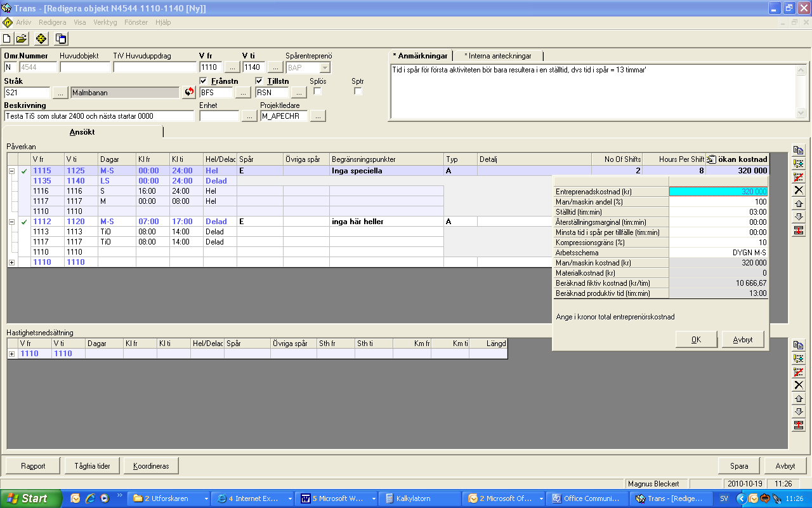Screen dimensions: 812x508
Task: Click the add-row icon beside Hastighetsnedsättning table
Action: point(799,359)
